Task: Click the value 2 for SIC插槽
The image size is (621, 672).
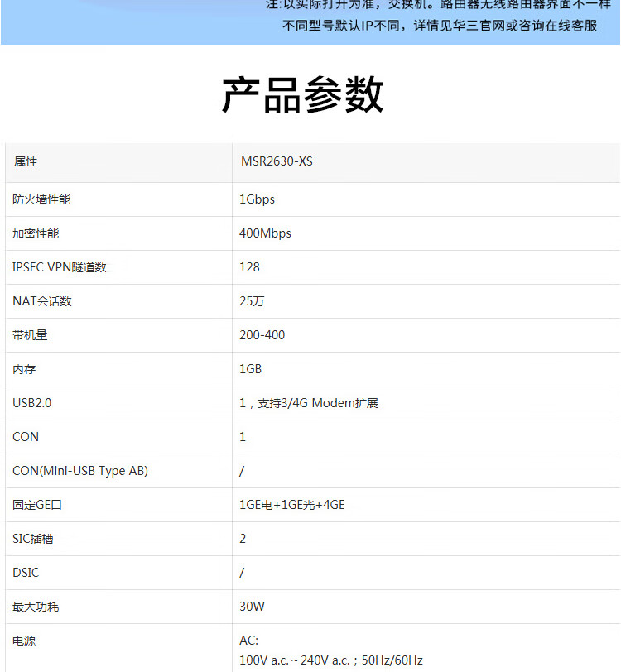Action: pyautogui.click(x=243, y=539)
